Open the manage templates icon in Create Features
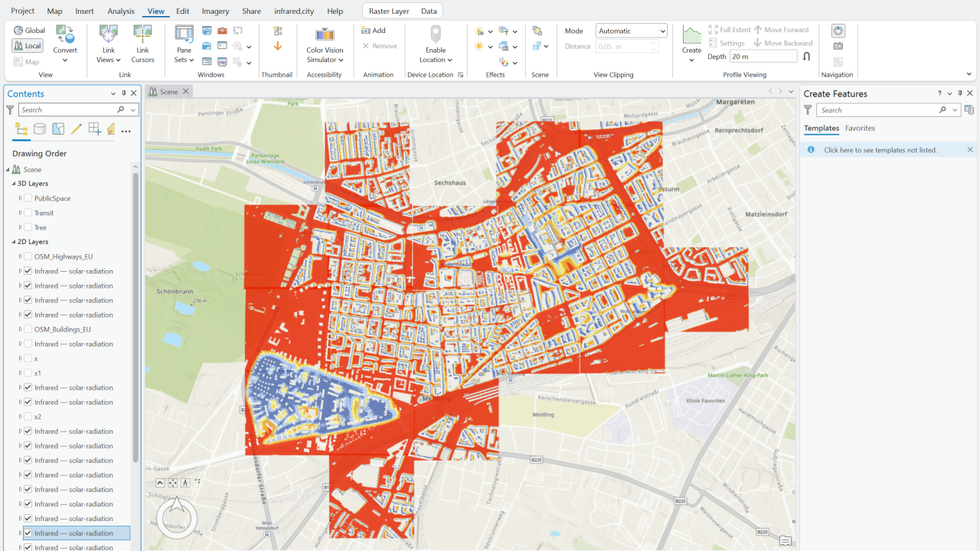The image size is (980, 551). click(969, 110)
